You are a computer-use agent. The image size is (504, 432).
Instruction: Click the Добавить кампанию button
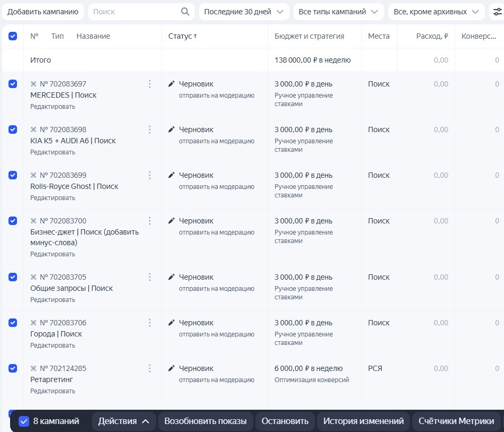42,12
